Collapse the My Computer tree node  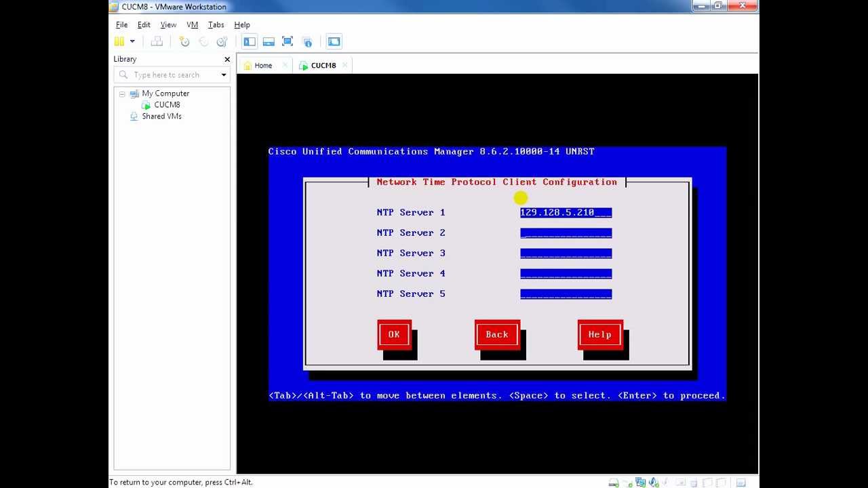tap(122, 94)
